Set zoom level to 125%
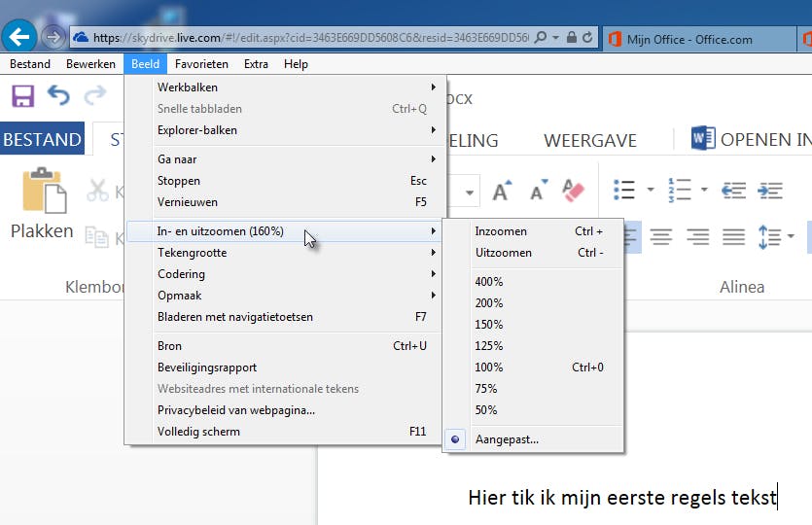This screenshot has width=812, height=525. (534, 346)
